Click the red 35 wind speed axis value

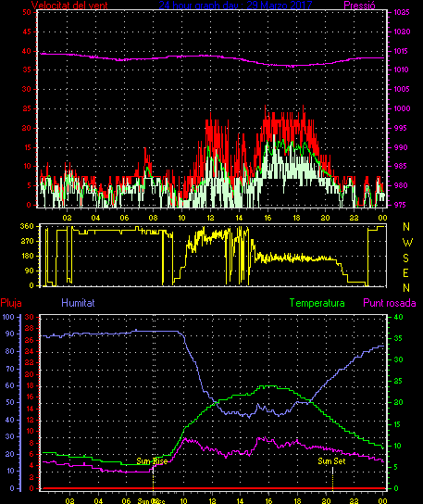tap(27, 69)
